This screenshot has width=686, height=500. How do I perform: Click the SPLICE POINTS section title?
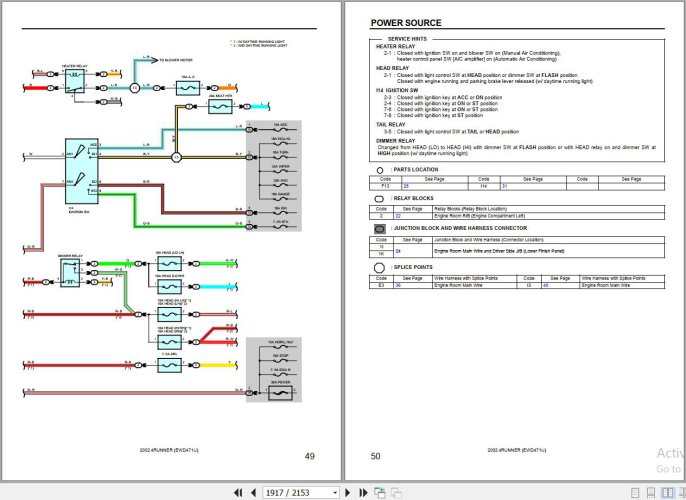(x=412, y=267)
